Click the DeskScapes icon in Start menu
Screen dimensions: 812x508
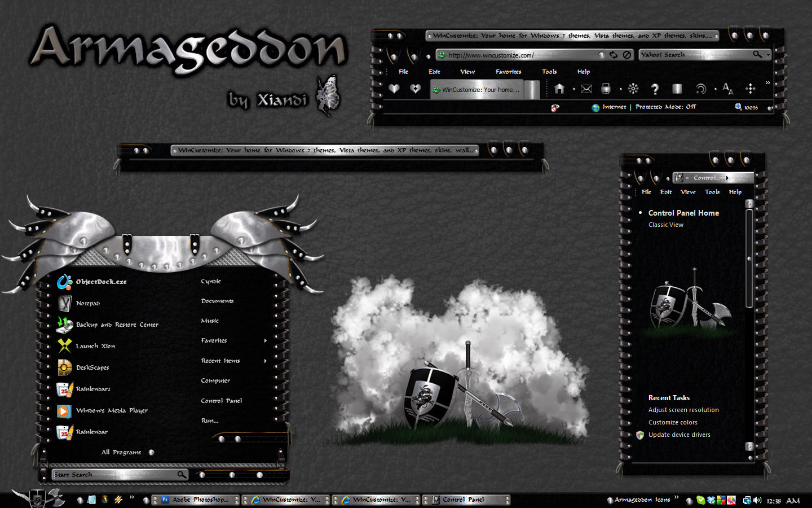pyautogui.click(x=65, y=367)
